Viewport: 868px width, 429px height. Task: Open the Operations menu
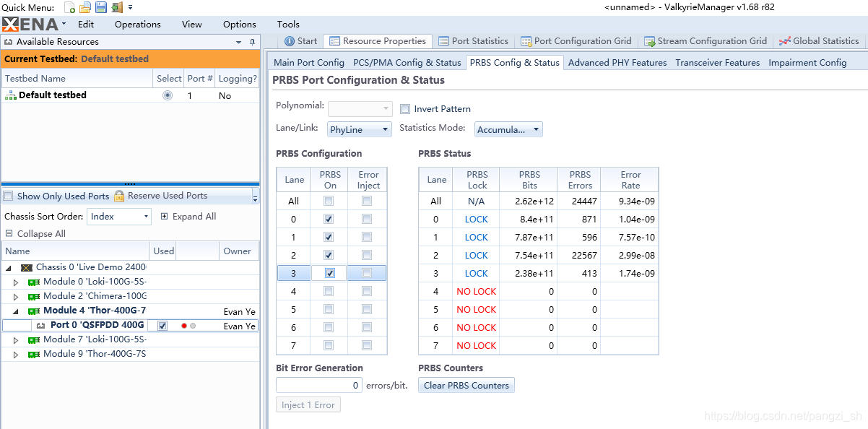138,24
